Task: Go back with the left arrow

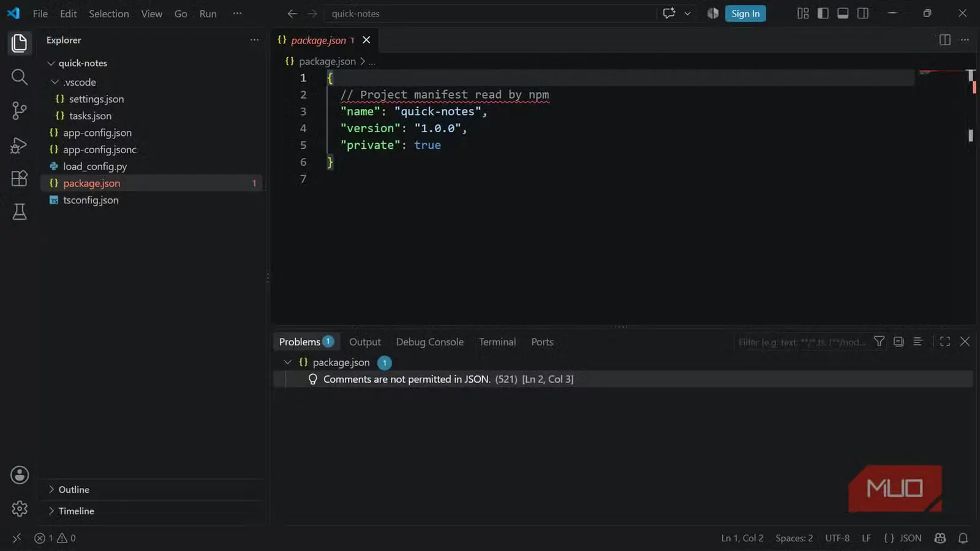Action: click(x=292, y=13)
